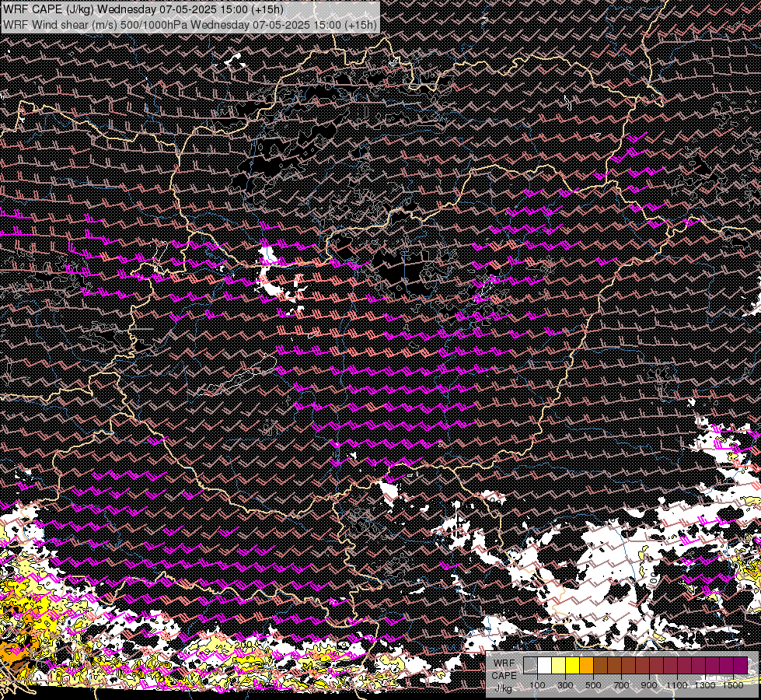The image size is (761, 700).
Task: Click the legend label WRF
Action: click(x=504, y=663)
